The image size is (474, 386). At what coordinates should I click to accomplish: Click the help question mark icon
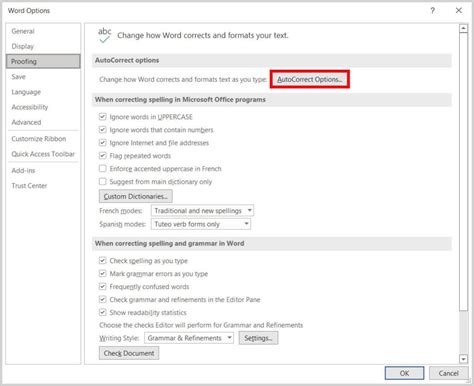(x=432, y=11)
